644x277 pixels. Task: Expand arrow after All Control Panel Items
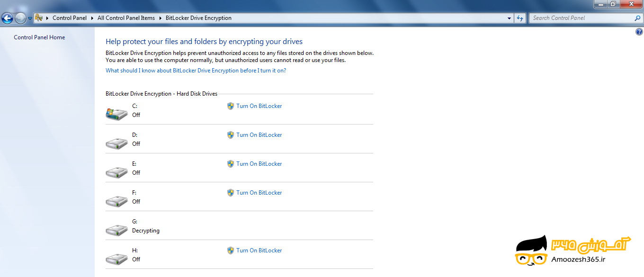(161, 18)
